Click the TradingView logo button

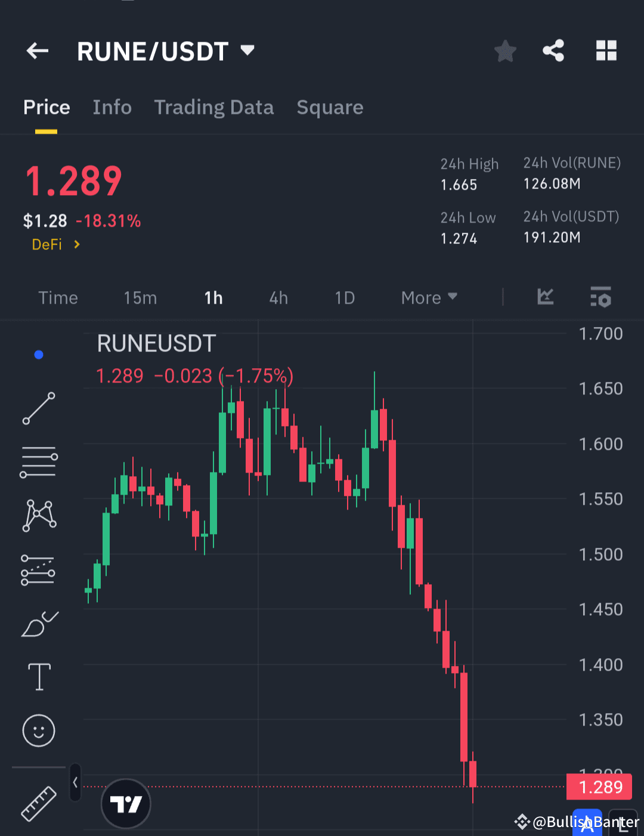[126, 804]
